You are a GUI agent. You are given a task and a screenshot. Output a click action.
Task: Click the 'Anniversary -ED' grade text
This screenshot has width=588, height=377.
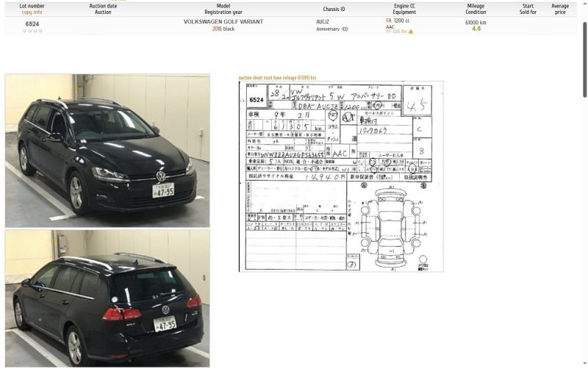tap(332, 29)
